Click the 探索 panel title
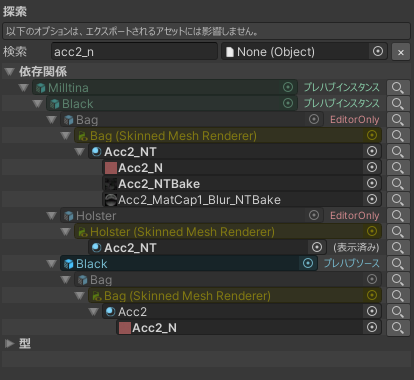Screen dimensions: 414x380 click(15, 12)
